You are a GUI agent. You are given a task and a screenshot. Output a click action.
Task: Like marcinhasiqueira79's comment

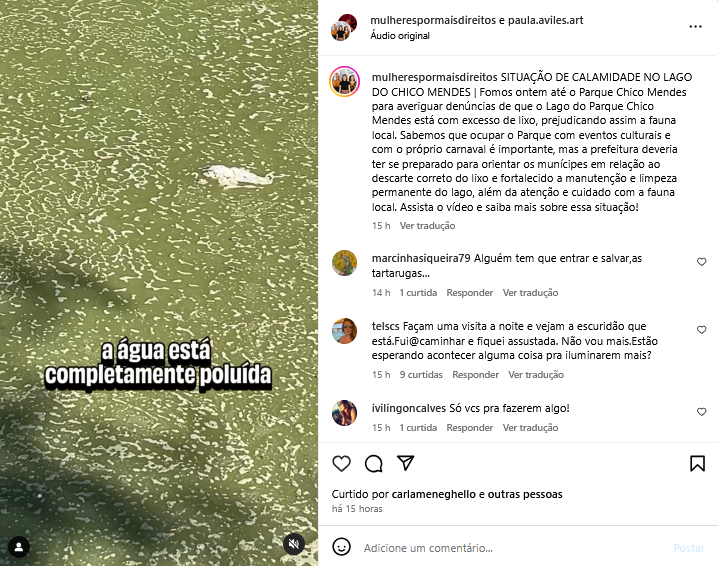point(702,262)
